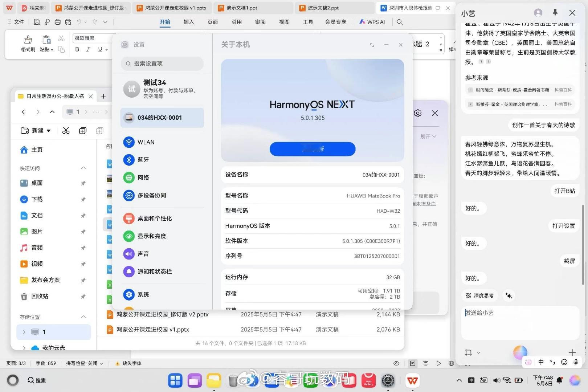Screen dimensions: 588x392
Task: Open the WPS app icon in the taskbar
Action: point(412,380)
